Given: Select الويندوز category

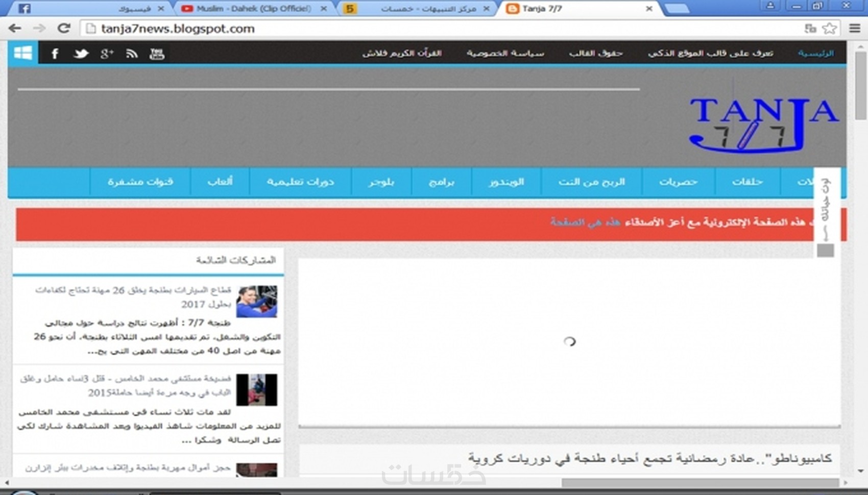Looking at the screenshot, I should pyautogui.click(x=506, y=182).
